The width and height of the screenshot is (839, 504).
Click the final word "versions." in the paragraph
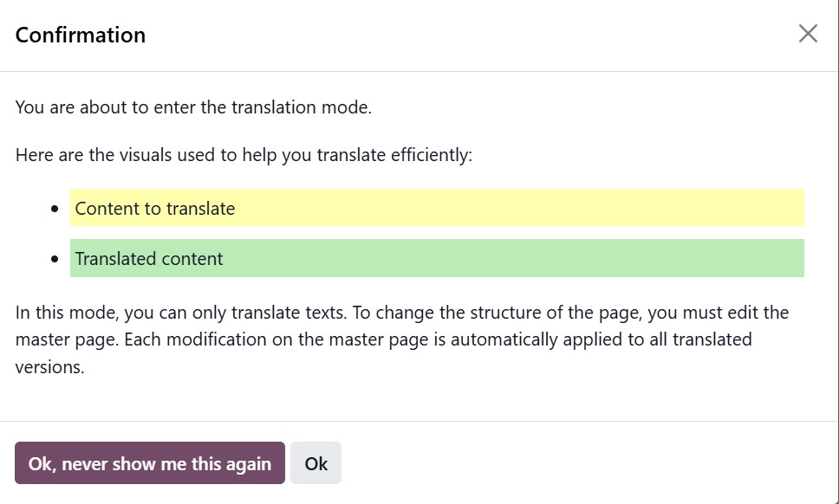pyautogui.click(x=49, y=367)
